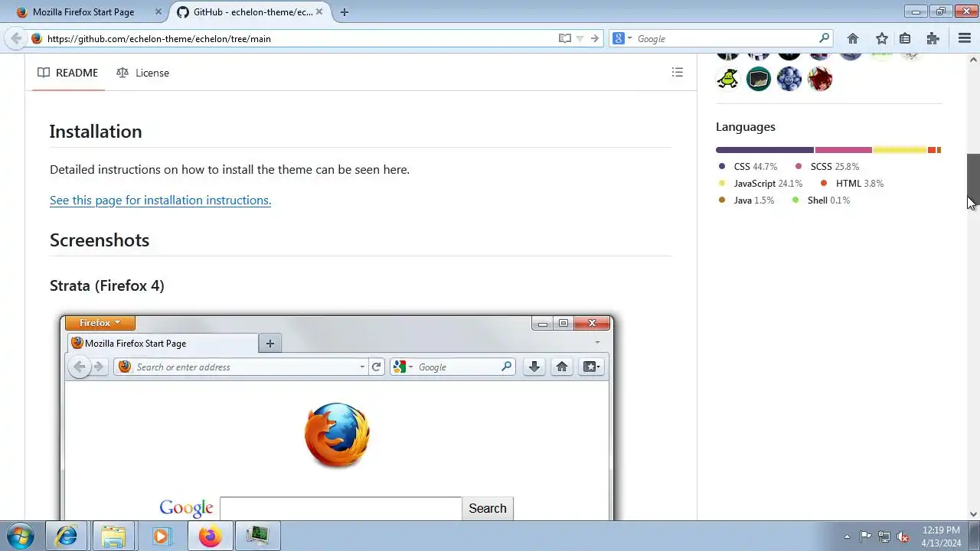Open the Windows Start button
The width and height of the screenshot is (980, 551).
coord(21,536)
